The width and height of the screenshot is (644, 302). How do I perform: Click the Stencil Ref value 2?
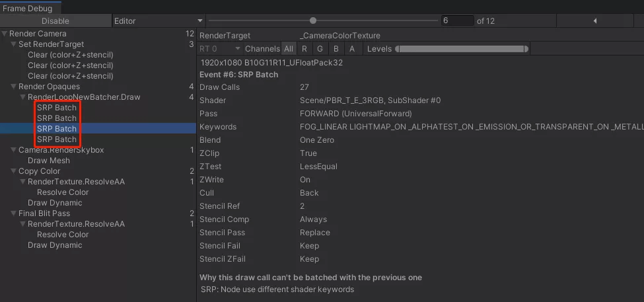(x=303, y=206)
